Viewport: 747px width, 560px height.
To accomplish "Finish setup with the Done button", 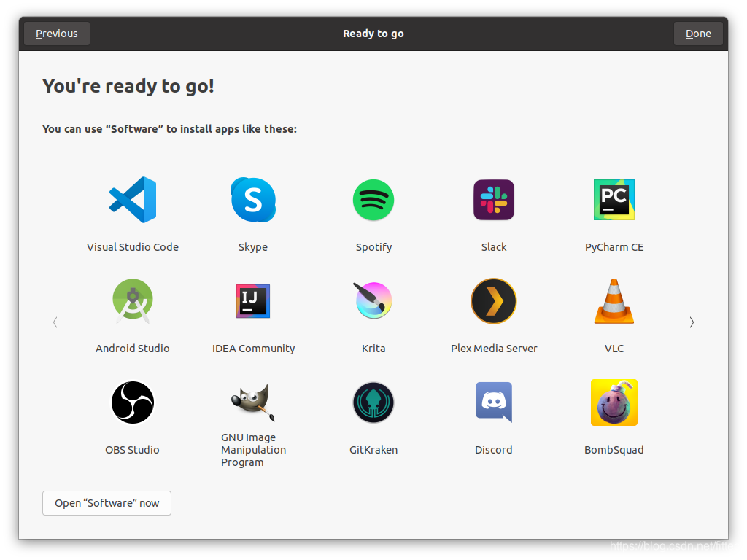I will pos(698,34).
